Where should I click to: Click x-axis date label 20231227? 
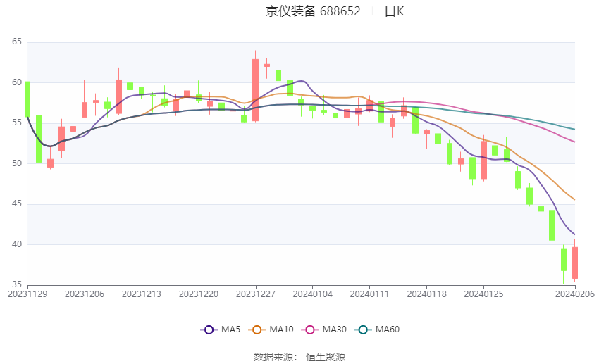coord(256,294)
